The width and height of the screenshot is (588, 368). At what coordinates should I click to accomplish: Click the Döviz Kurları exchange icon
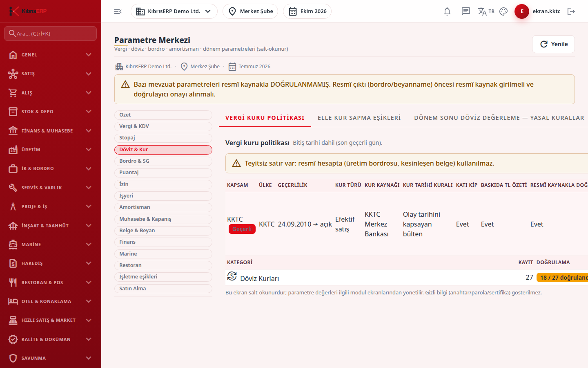click(232, 276)
